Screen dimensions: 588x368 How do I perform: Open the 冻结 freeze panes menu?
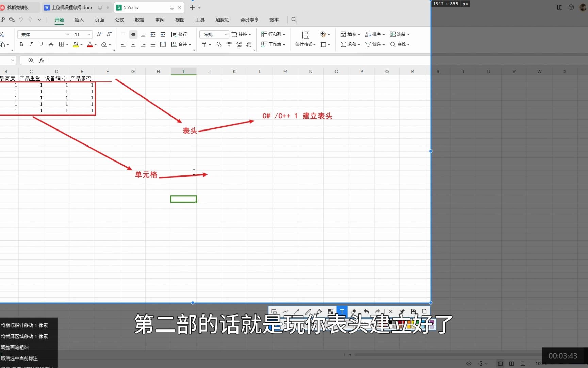(x=400, y=34)
